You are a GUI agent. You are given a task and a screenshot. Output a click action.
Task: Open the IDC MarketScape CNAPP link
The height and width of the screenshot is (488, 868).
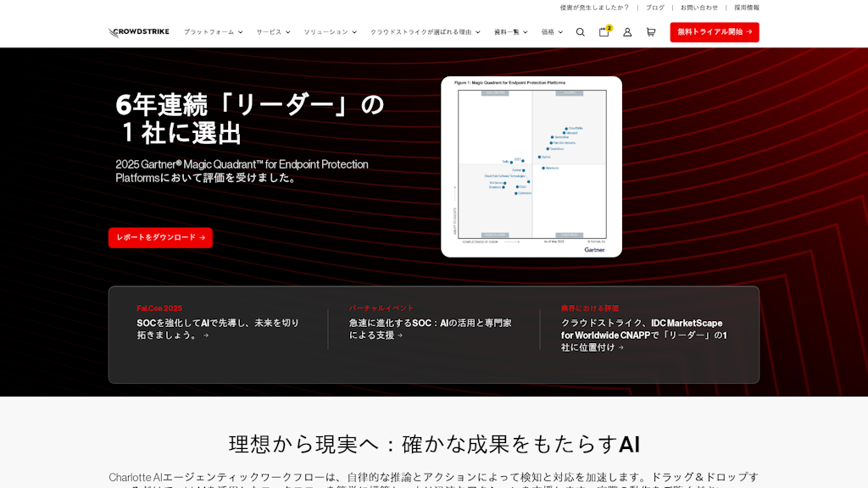[644, 335]
